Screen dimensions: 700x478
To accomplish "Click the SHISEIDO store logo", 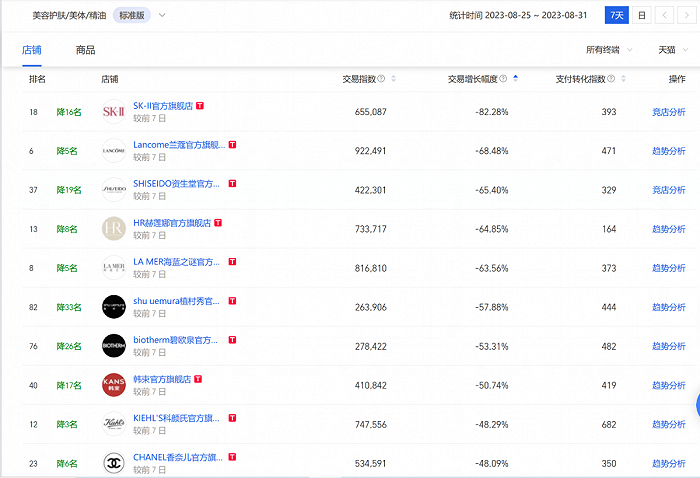I will (x=114, y=190).
